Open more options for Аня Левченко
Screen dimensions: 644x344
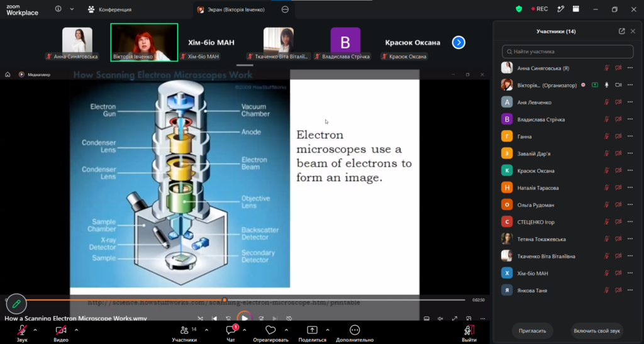(x=630, y=103)
